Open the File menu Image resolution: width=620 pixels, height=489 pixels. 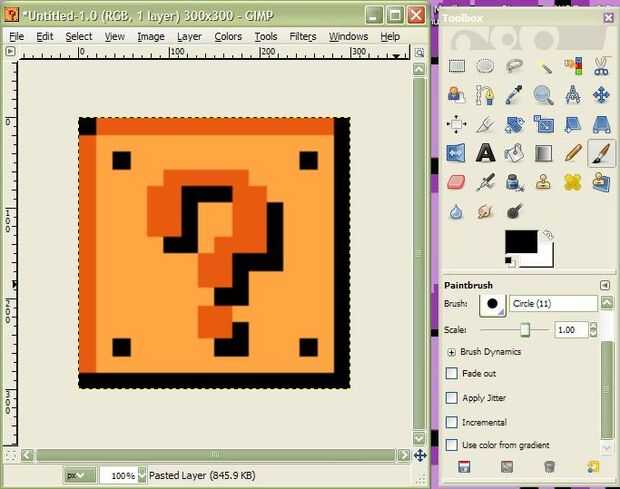[x=17, y=36]
